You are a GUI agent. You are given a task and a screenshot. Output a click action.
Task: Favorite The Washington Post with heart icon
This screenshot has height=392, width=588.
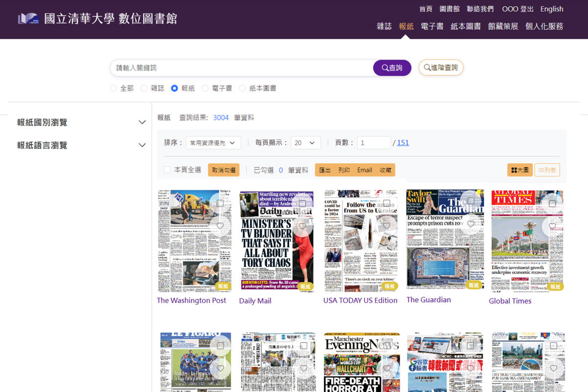pyautogui.click(x=220, y=226)
